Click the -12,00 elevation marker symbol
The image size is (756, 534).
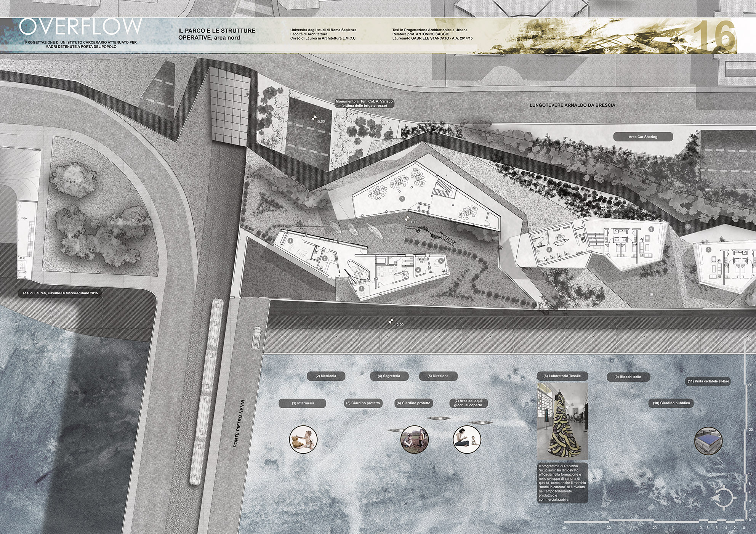(390, 322)
